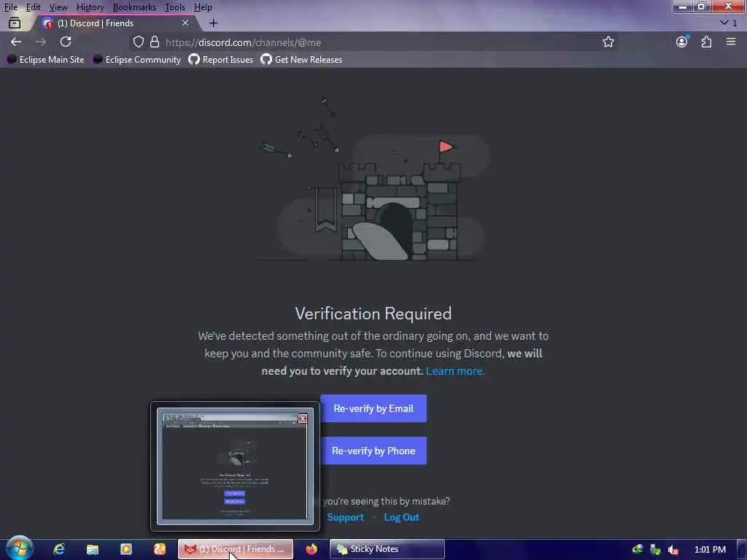The width and height of the screenshot is (747, 560).
Task: Switch to Sticky Notes on the taskbar
Action: tap(387, 549)
